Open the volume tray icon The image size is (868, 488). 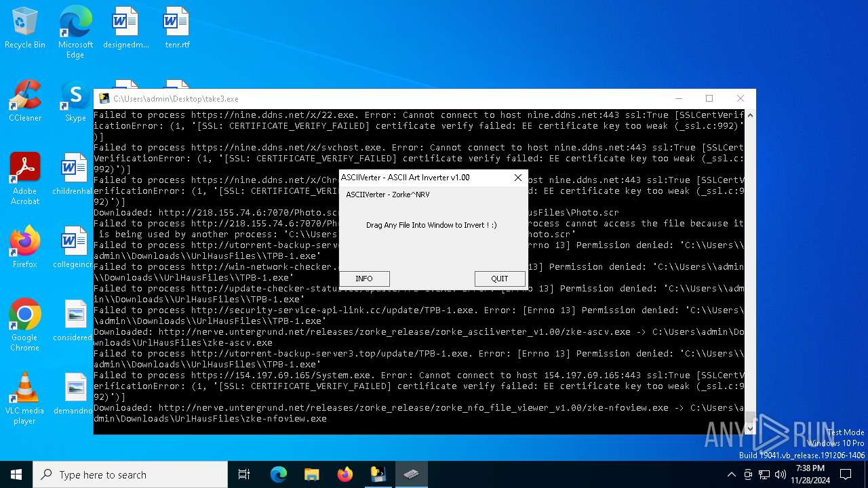781,474
